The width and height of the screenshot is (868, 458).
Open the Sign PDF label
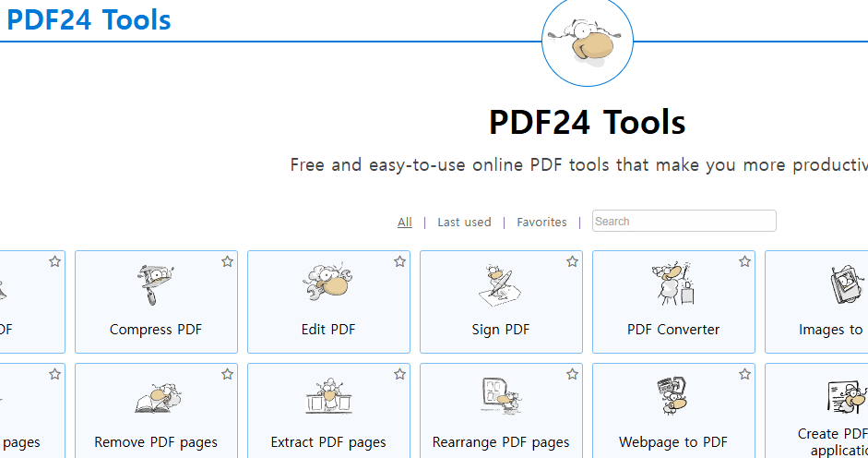[x=501, y=330]
